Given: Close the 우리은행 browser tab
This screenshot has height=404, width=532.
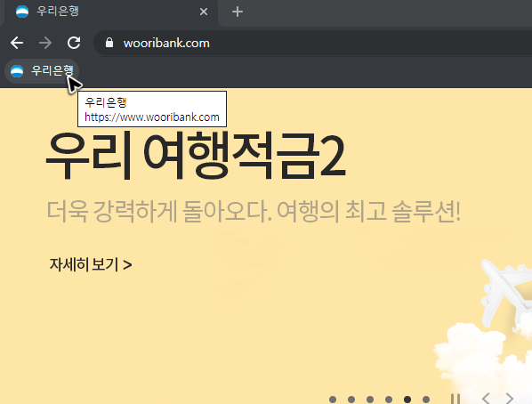Looking at the screenshot, I should [204, 12].
